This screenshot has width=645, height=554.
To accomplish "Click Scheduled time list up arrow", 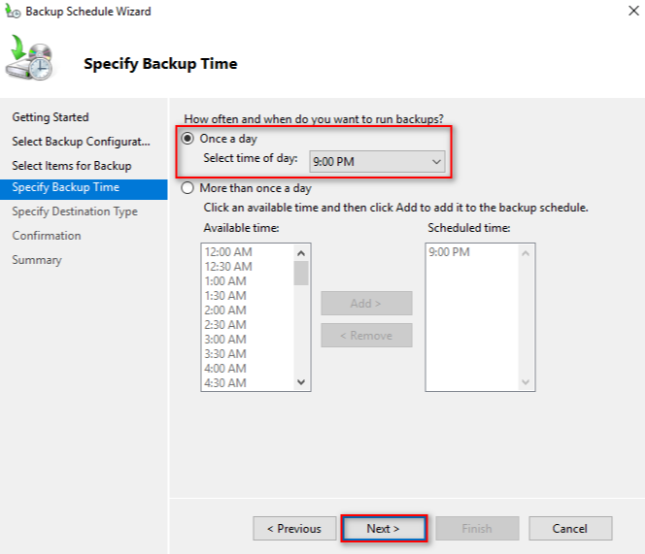I will click(x=525, y=253).
